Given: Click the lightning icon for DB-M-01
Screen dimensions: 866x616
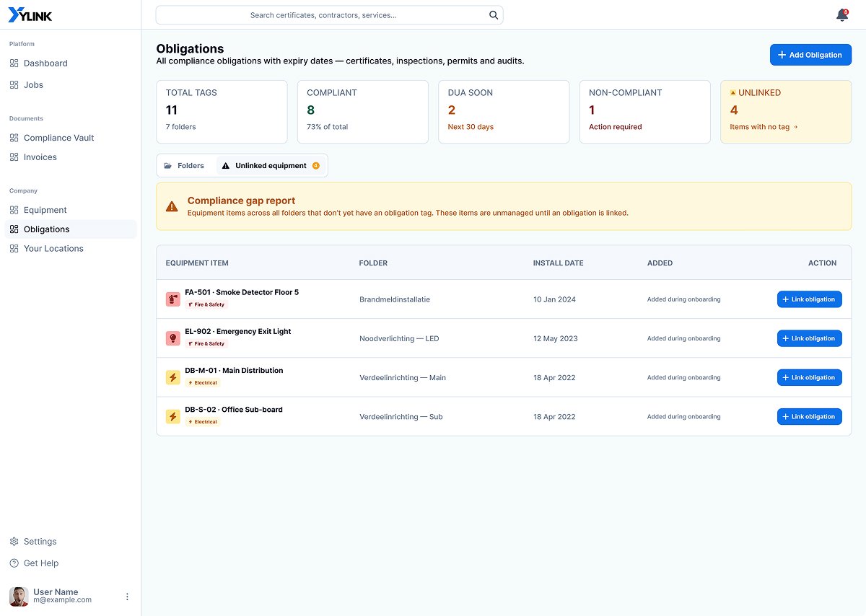Looking at the screenshot, I should 173,377.
